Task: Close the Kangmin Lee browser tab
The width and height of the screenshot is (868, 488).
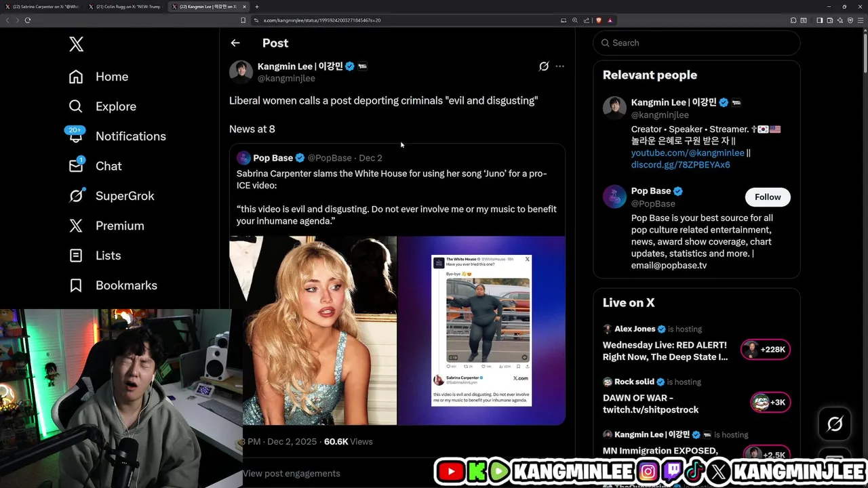Action: [245, 7]
